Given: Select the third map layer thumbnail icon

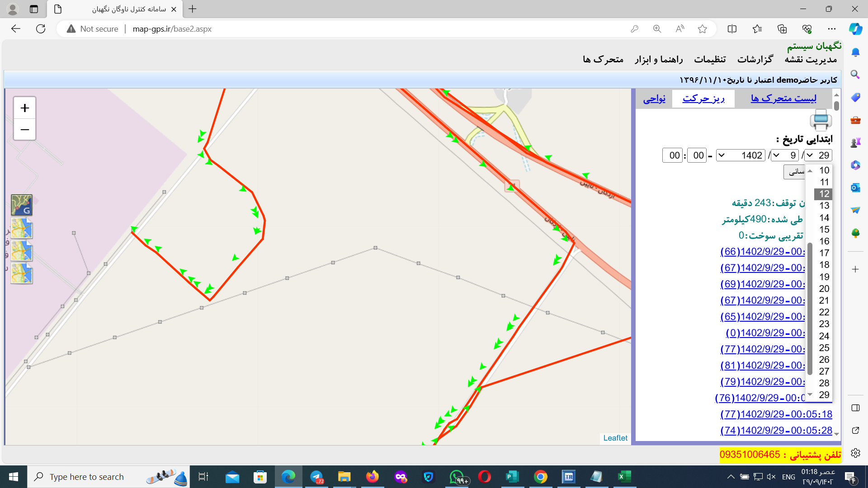Looking at the screenshot, I should pos(22,251).
